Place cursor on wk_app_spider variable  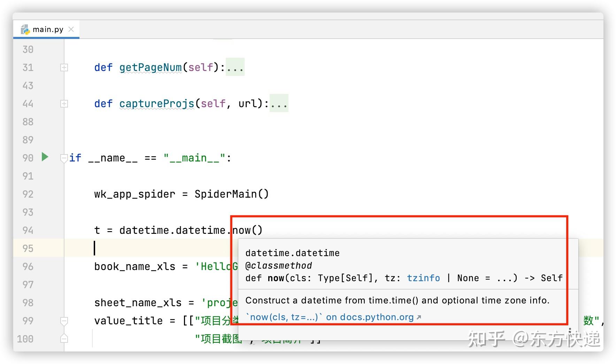pyautogui.click(x=135, y=194)
